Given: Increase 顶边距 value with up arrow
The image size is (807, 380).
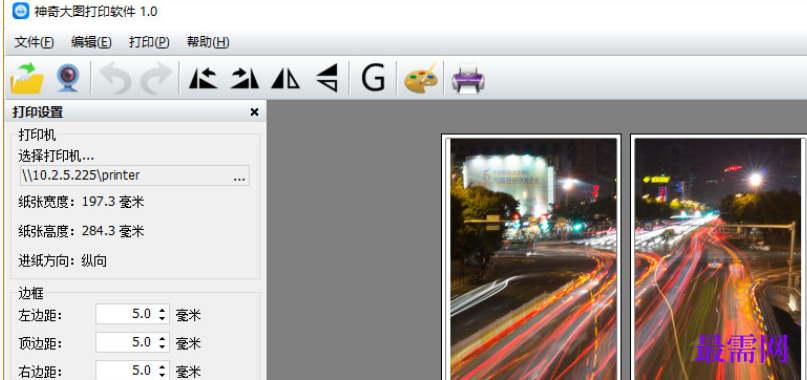Looking at the screenshot, I should click(x=163, y=339).
